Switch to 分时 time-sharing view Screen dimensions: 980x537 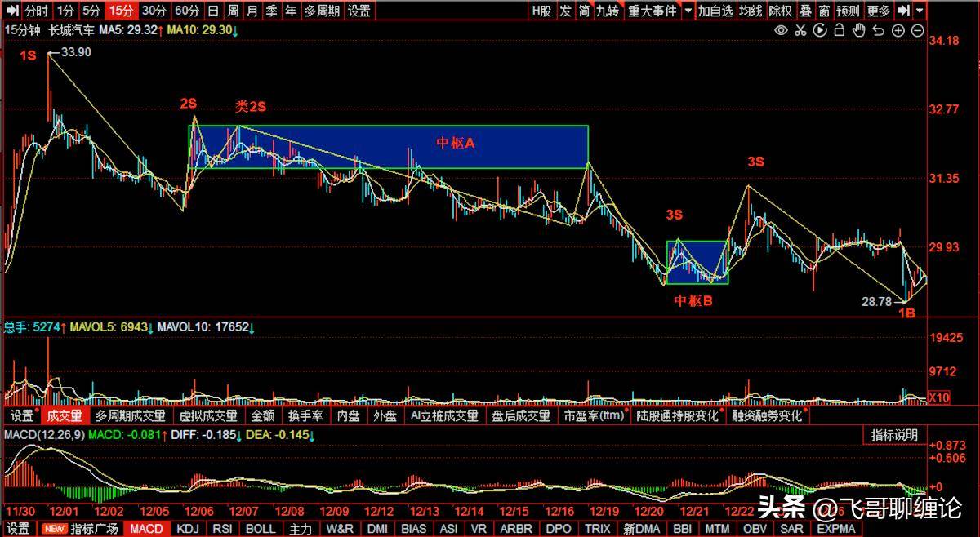36,11
